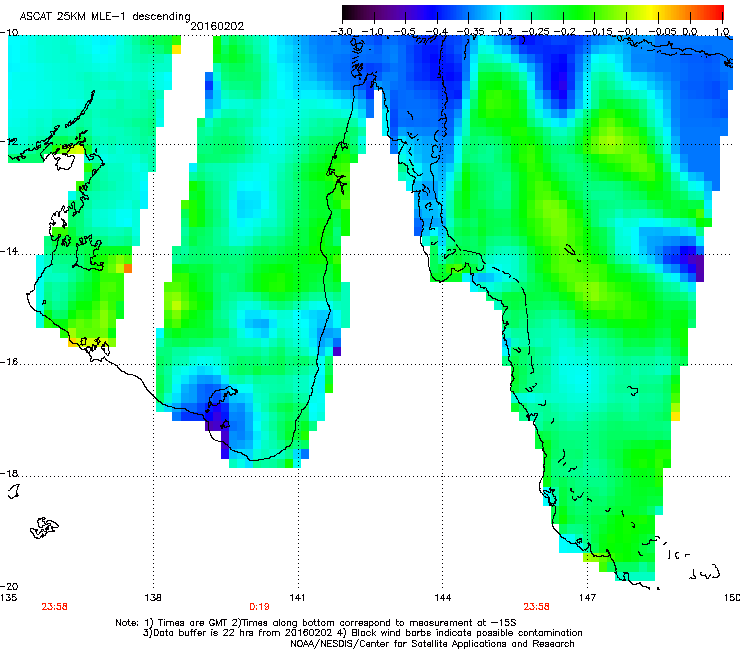The height and width of the screenshot is (650, 740).
Task: Click the 'NOAA/NESDIS/Center for Satellite Applications and Research' credit
Action: pyautogui.click(x=432, y=644)
